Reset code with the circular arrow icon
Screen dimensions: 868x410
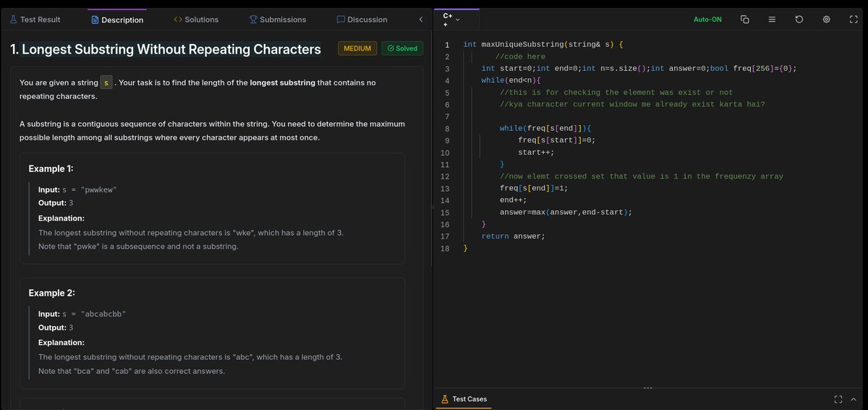[799, 20]
